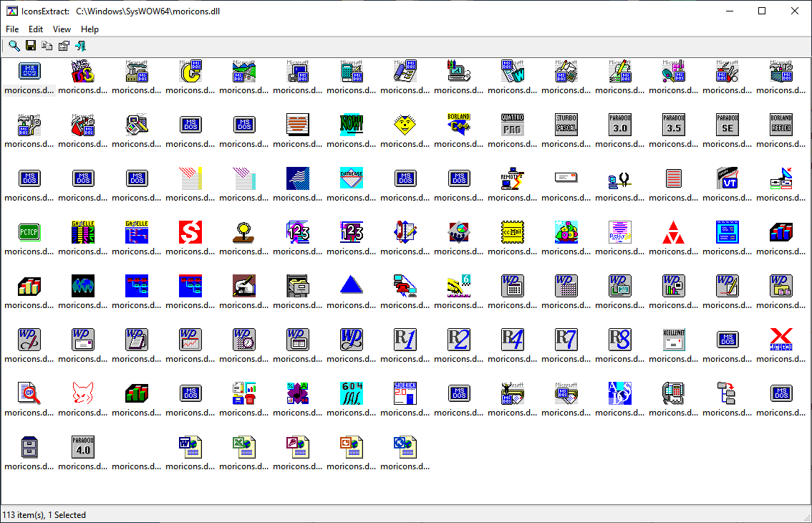Open the Help menu

(90, 29)
